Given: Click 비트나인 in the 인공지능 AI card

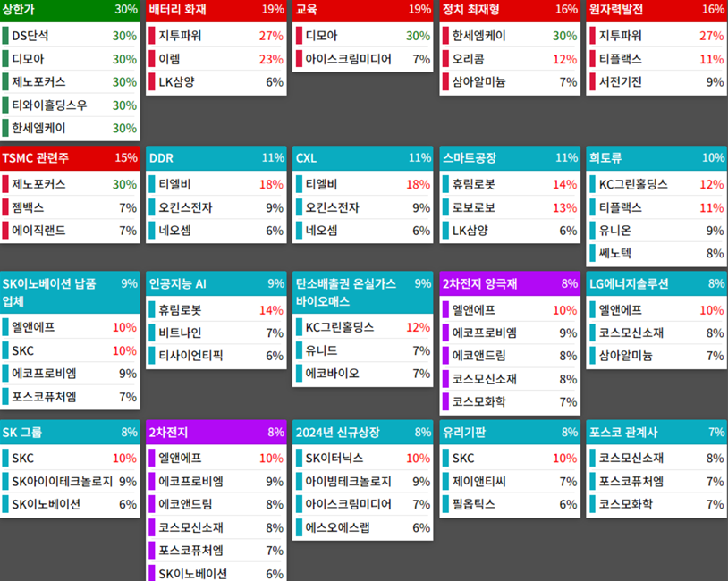Looking at the screenshot, I should (x=216, y=333).
